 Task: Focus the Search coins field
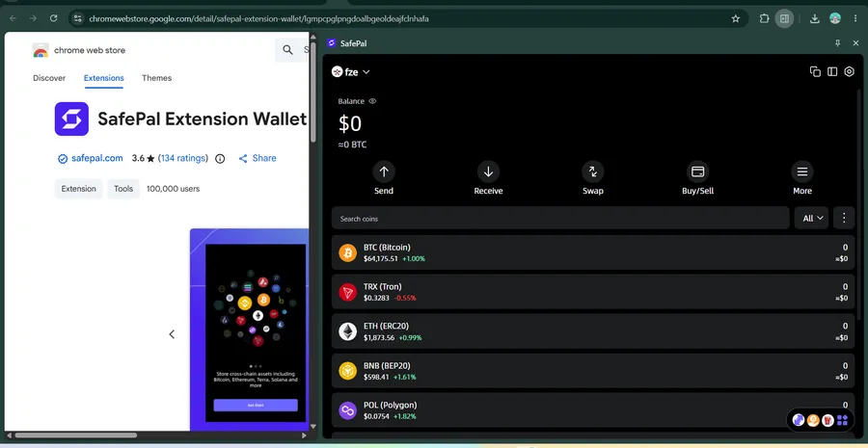(x=560, y=218)
